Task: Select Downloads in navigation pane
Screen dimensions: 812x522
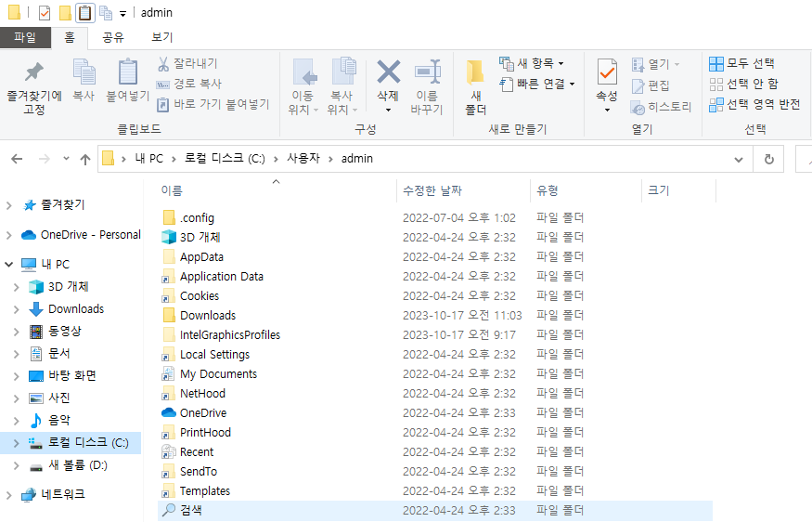Action: click(x=76, y=309)
